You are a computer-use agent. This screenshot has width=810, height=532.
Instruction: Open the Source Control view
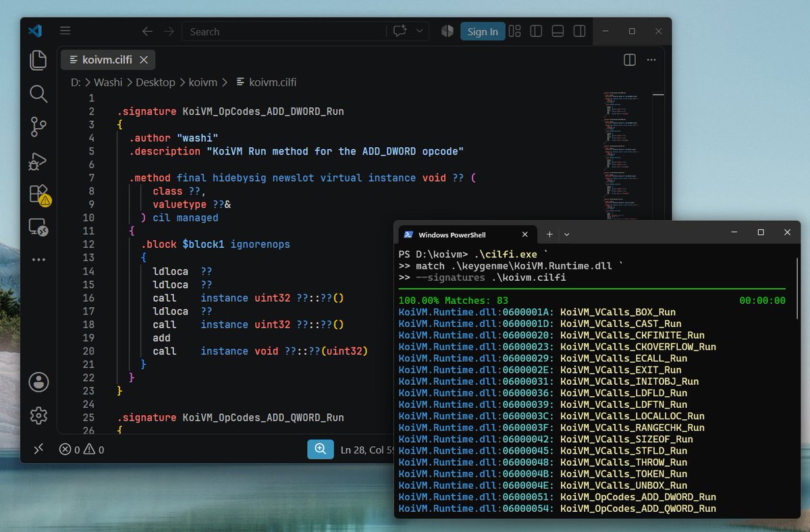[x=38, y=126]
